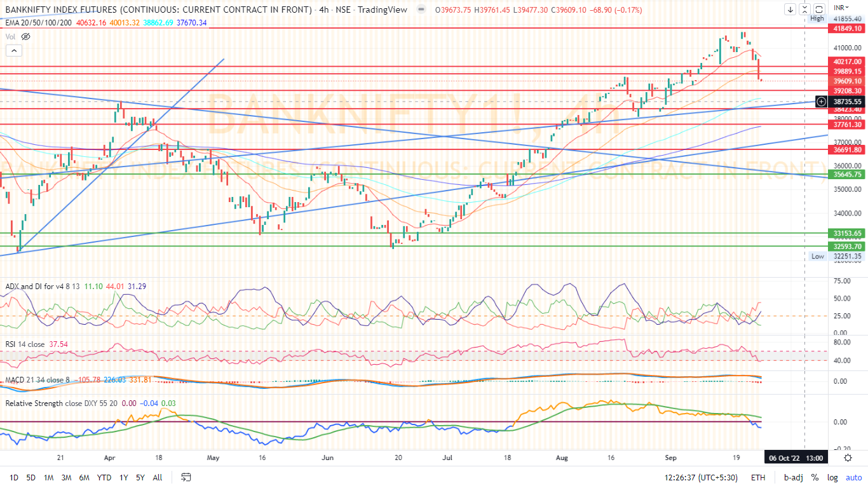This screenshot has width=868, height=488.
Task: Open the go-to-date calendar icon
Action: [x=186, y=477]
